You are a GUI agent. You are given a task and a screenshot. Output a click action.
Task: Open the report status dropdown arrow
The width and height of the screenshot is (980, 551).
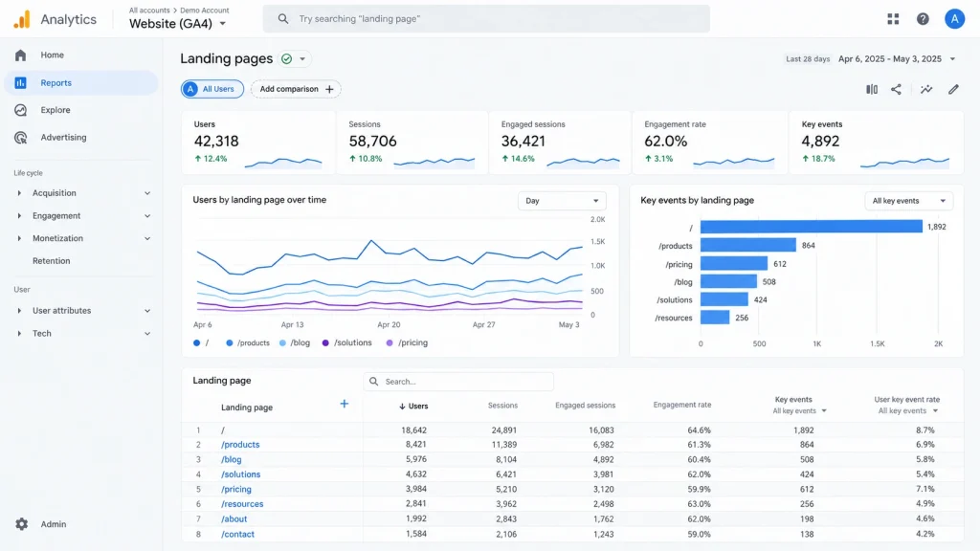[302, 58]
